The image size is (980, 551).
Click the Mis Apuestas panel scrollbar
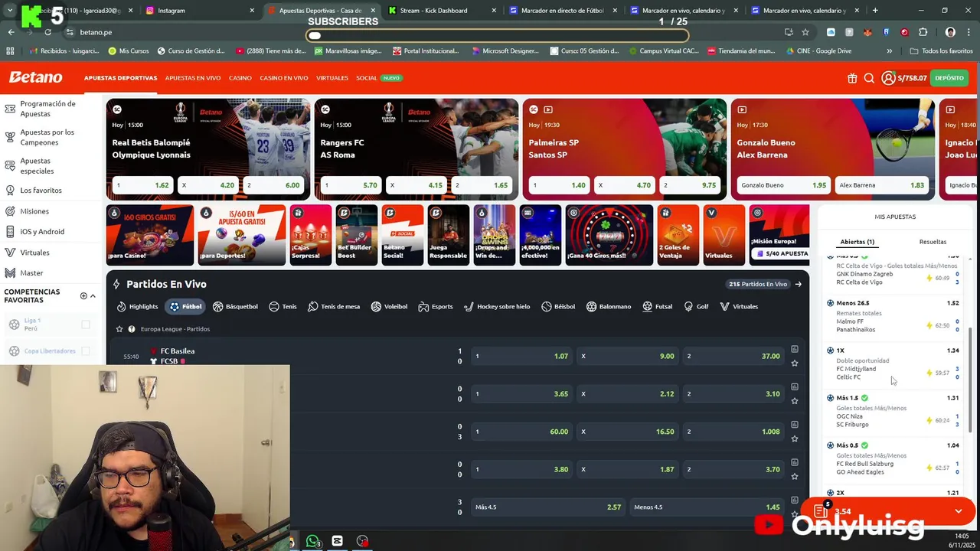[x=970, y=379]
